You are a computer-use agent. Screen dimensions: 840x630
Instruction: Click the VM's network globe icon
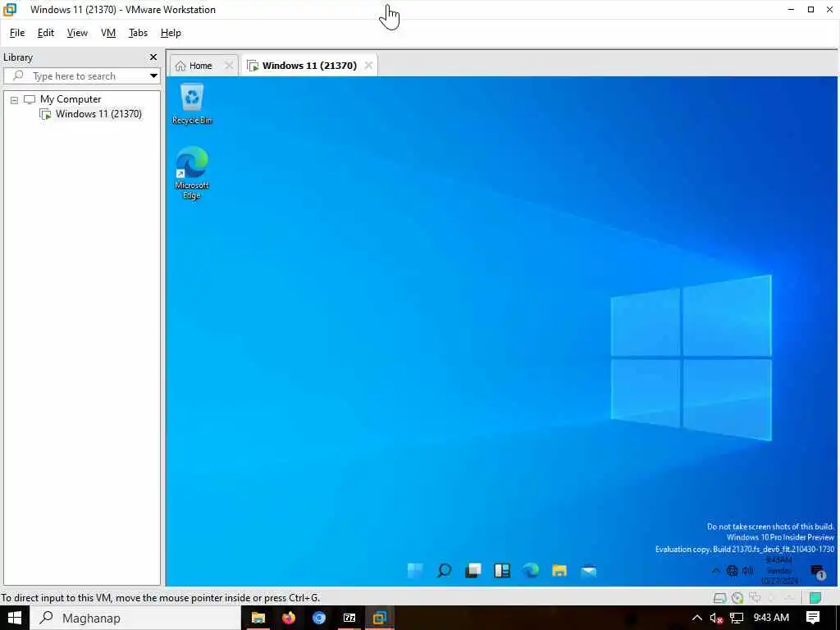click(732, 571)
